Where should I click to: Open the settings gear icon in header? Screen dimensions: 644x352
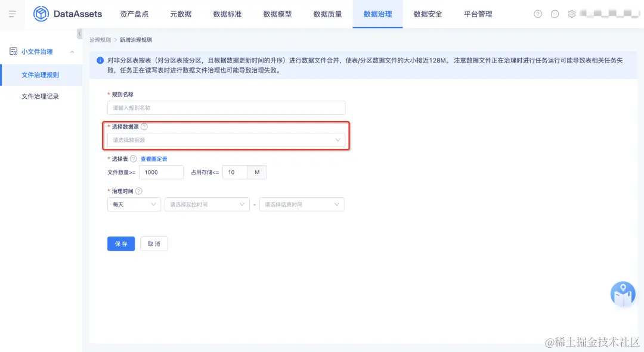[571, 14]
